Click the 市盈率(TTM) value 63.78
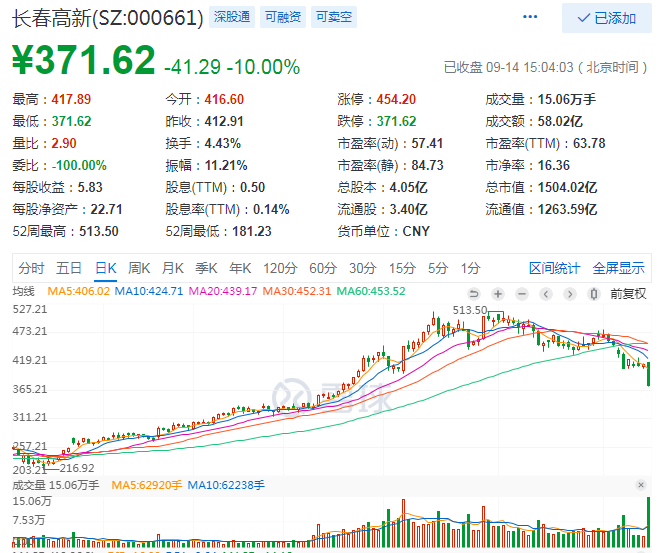This screenshot has height=553, width=660. (589, 144)
